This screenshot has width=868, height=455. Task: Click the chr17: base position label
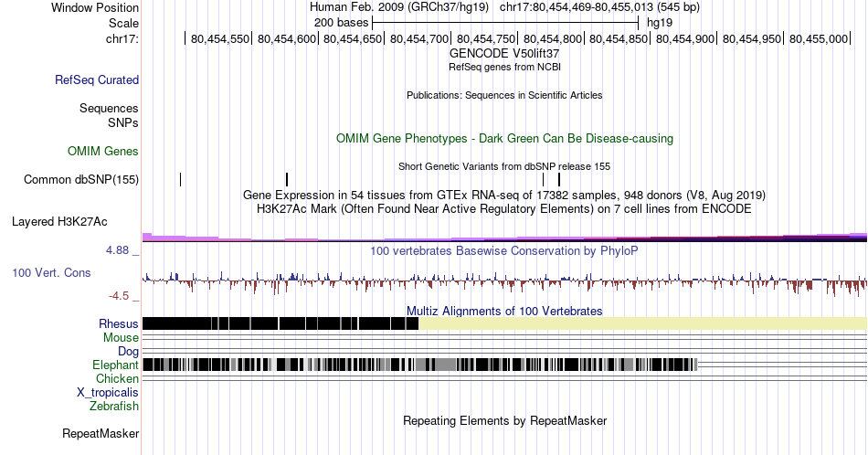coord(122,38)
